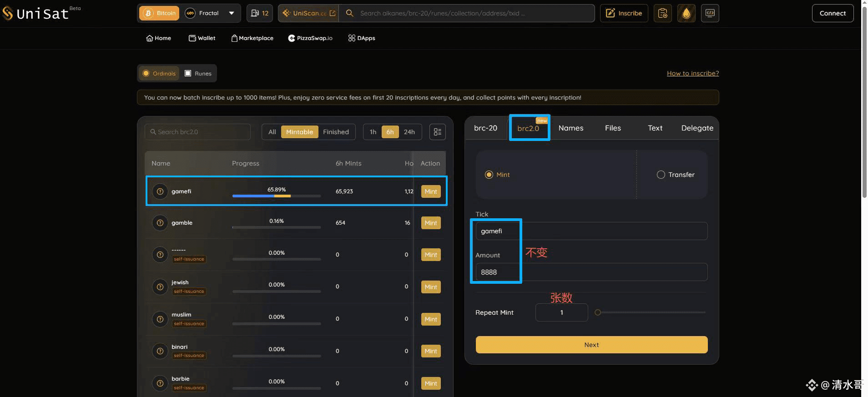Click the question icon beside the dashed-name token
This screenshot has width=868, height=397.
tap(160, 255)
